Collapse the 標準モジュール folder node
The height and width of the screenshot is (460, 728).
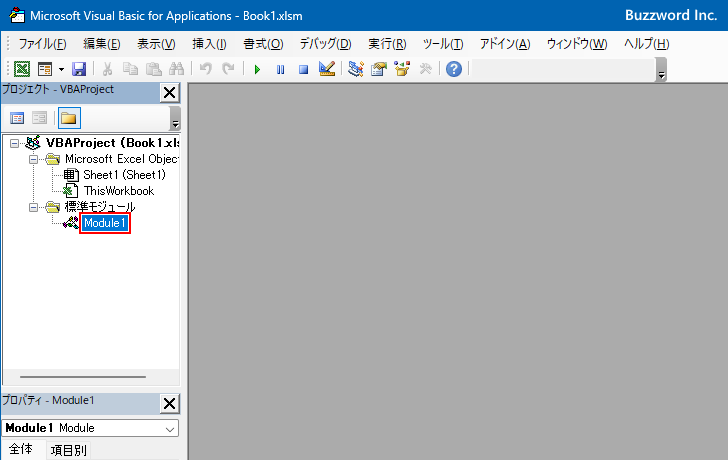(33, 207)
